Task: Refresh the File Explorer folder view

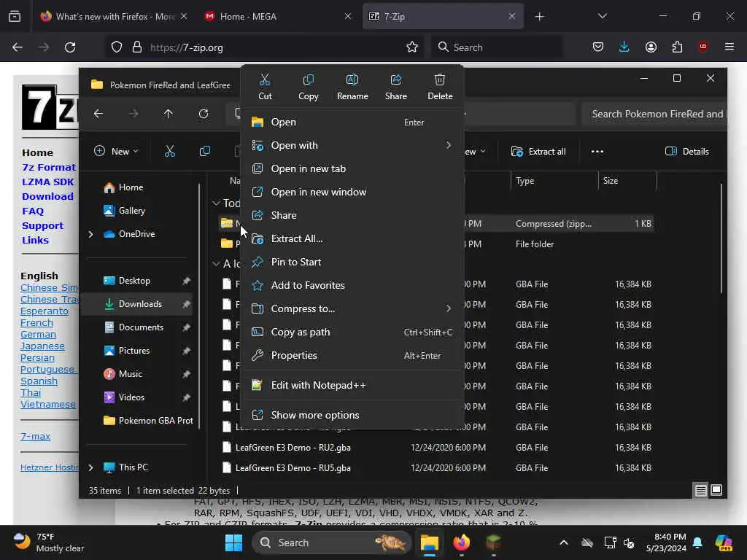Action: coord(204,114)
